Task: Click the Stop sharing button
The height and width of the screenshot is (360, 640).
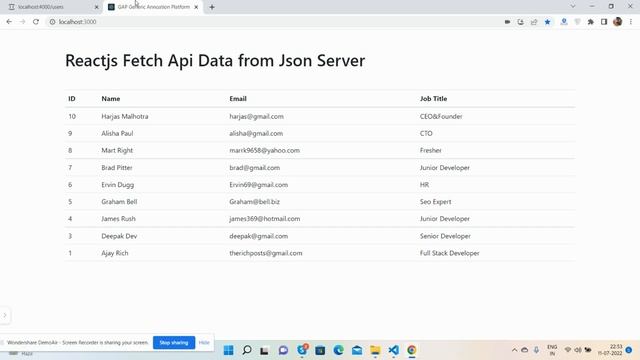Action: coord(174,342)
